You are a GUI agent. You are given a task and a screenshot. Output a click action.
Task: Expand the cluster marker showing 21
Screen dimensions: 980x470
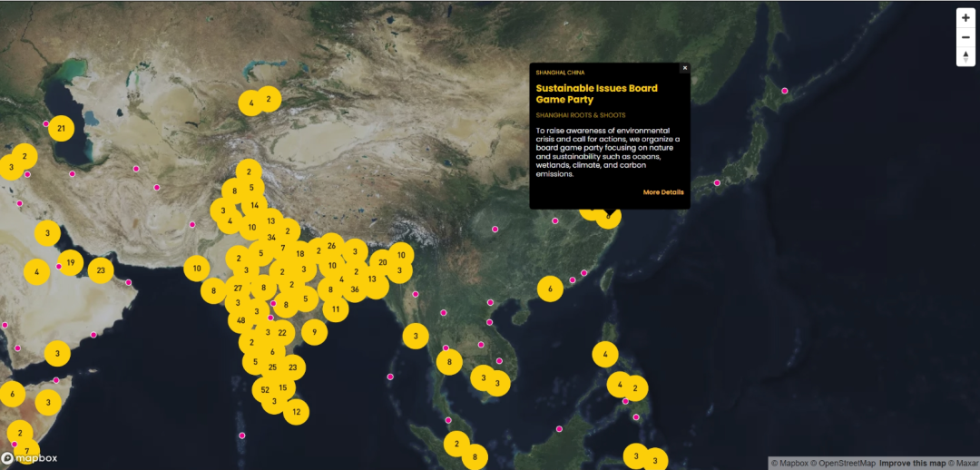coord(62,129)
